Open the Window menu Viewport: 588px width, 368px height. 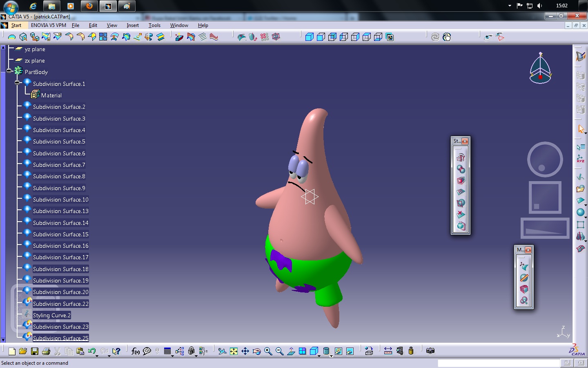(179, 25)
